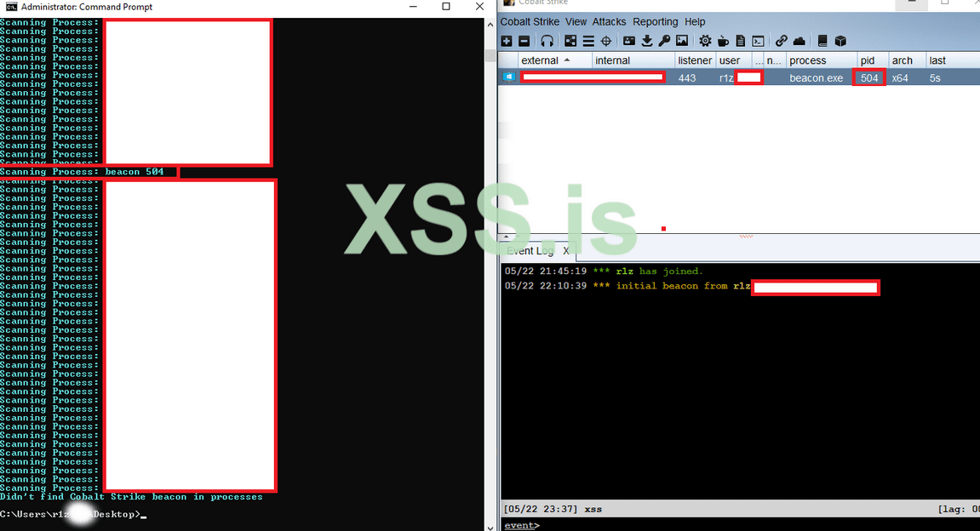This screenshot has width=980, height=531.
Task: Show About dialog with the cube icon
Action: (840, 41)
